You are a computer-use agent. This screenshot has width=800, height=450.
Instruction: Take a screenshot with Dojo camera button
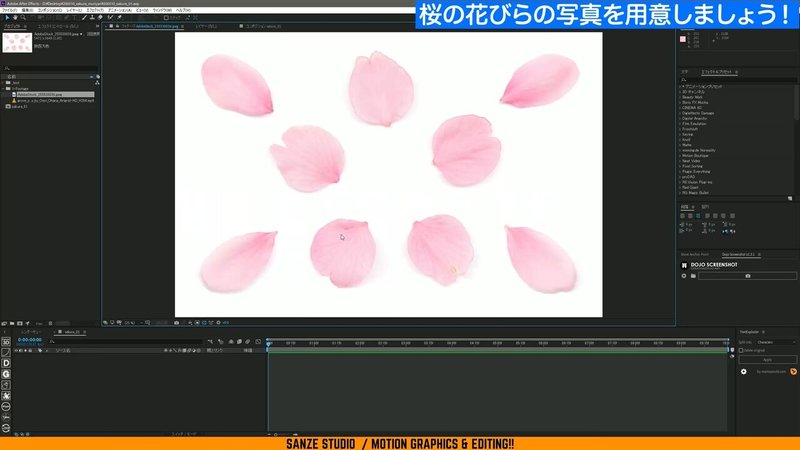click(x=748, y=276)
